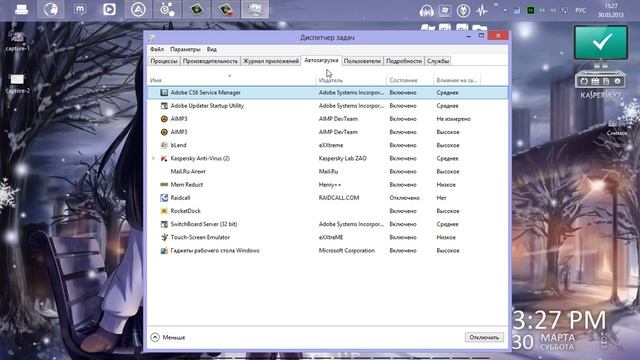Open the Параметры menu

pos(185,49)
